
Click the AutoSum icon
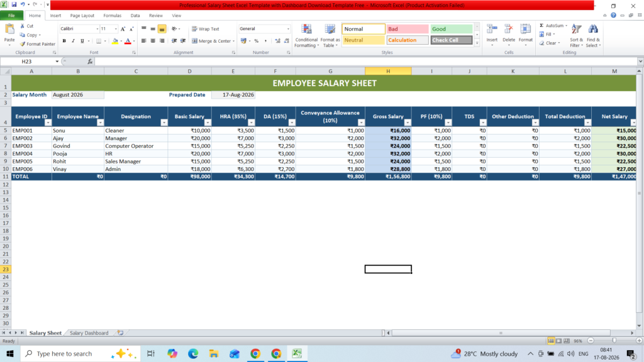541,25
